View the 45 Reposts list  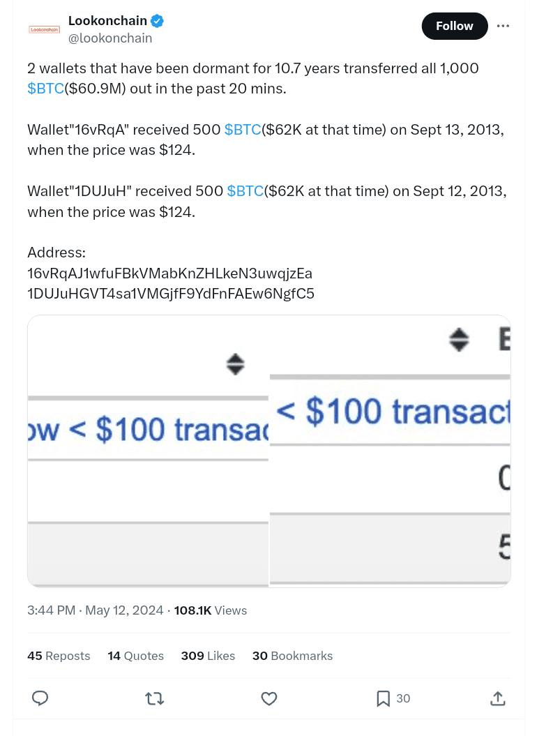(x=59, y=656)
